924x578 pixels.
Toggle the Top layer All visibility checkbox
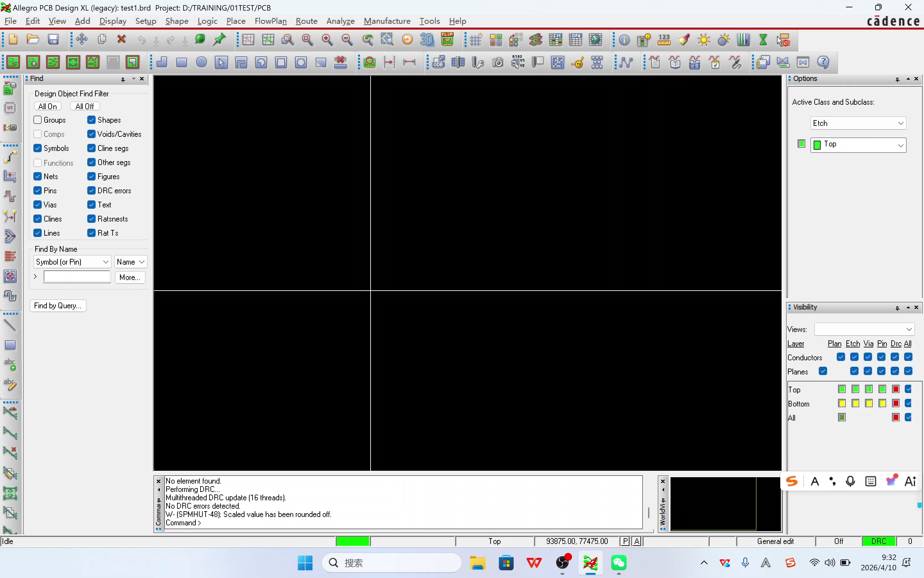click(908, 389)
